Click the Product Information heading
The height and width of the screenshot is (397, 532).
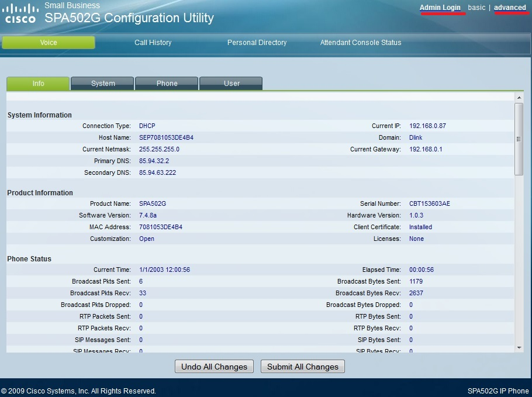(40, 193)
